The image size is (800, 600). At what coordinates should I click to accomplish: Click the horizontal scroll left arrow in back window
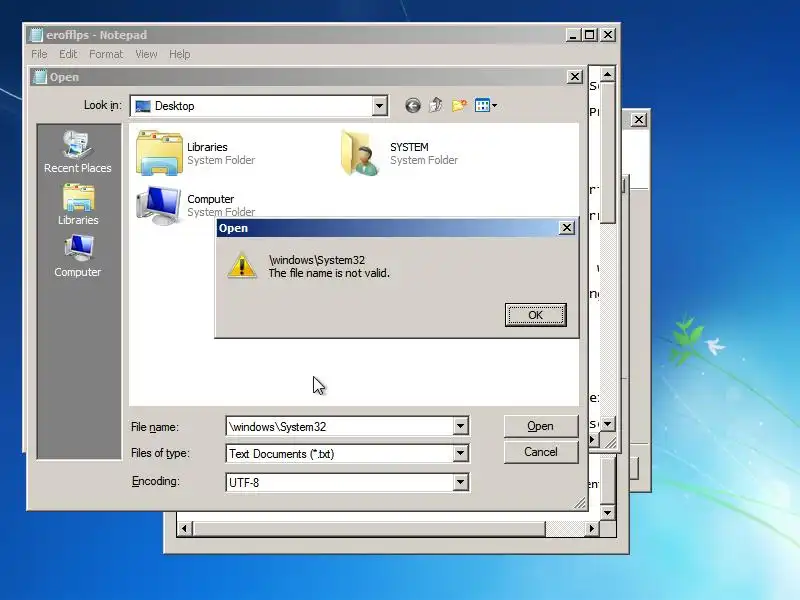[x=184, y=529]
